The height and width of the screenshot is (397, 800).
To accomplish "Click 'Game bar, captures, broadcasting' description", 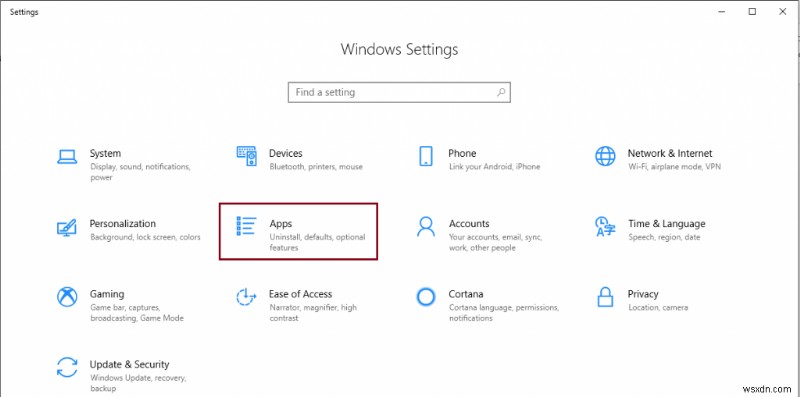I will 137,313.
